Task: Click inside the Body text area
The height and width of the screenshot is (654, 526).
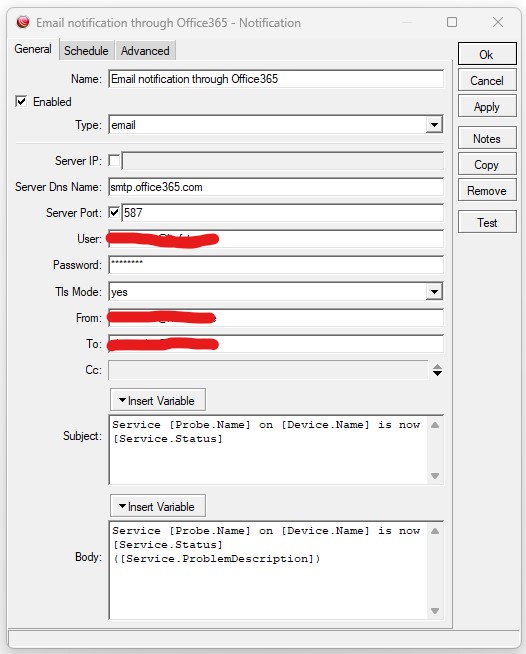Action: [268, 570]
